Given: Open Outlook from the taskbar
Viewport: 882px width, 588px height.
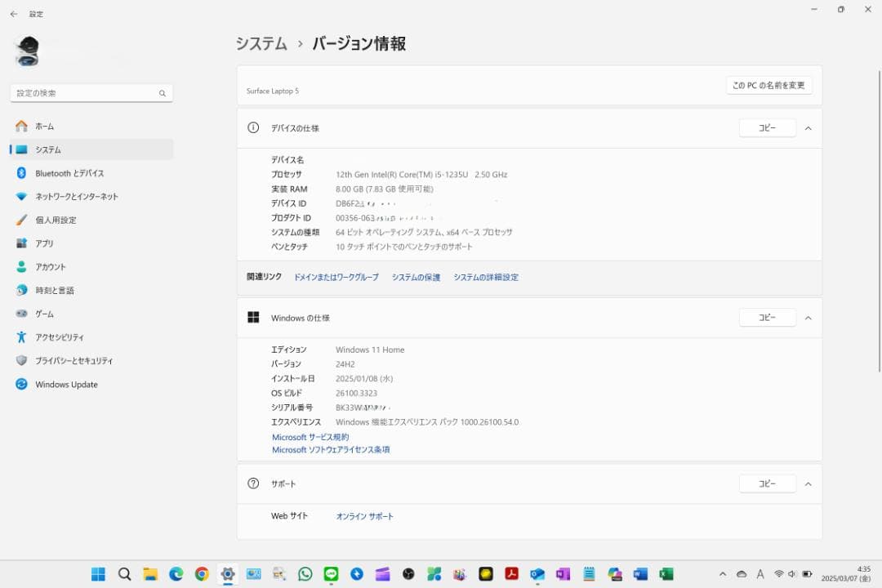Looking at the screenshot, I should [537, 575].
